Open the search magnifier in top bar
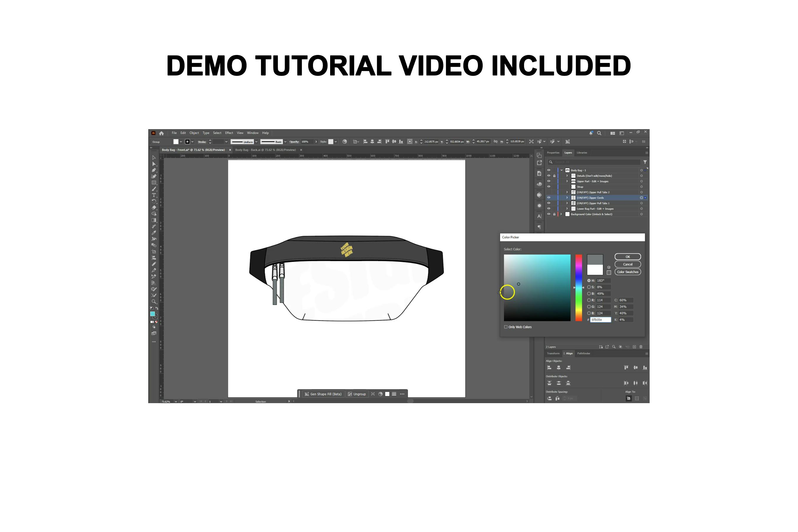 click(599, 133)
